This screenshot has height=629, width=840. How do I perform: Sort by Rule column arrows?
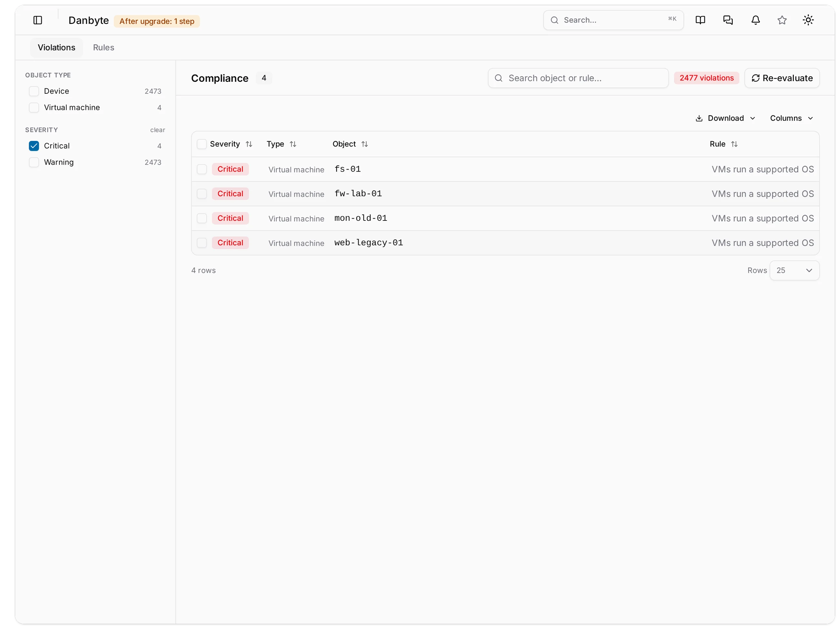click(x=734, y=144)
